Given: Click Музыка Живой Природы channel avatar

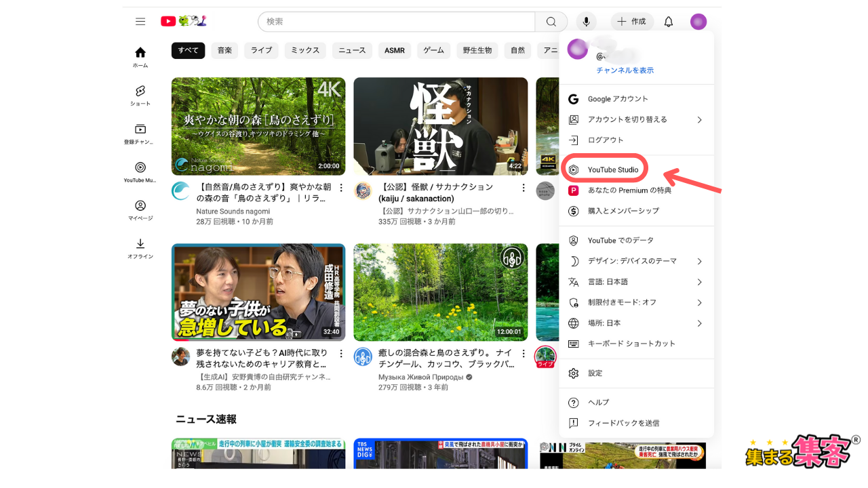Looking at the screenshot, I should (x=363, y=357).
